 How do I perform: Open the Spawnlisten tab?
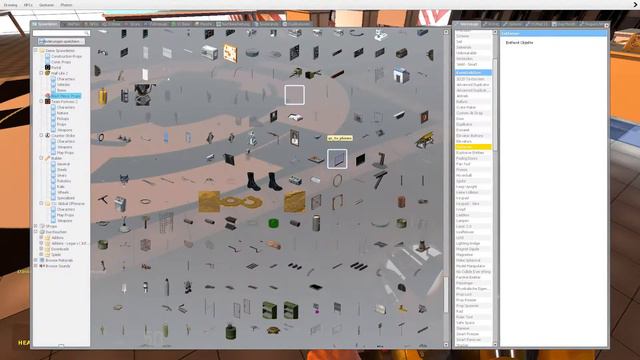click(x=46, y=24)
